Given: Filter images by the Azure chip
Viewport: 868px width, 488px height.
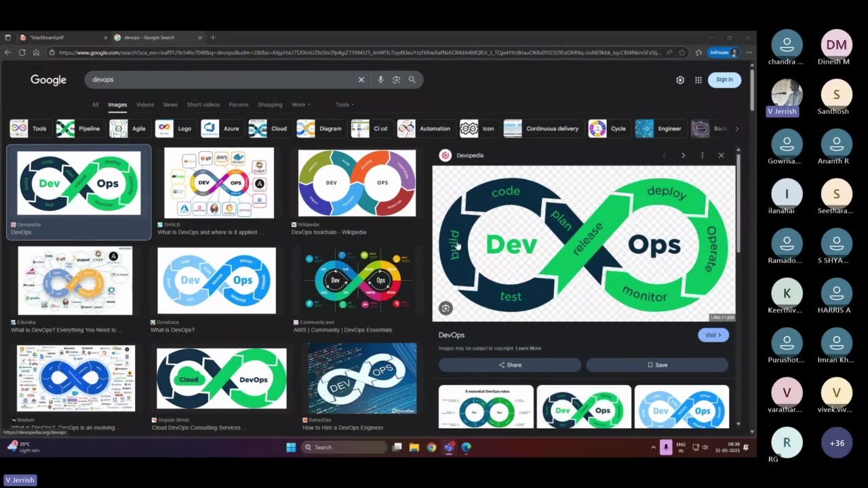Looking at the screenshot, I should pos(221,128).
